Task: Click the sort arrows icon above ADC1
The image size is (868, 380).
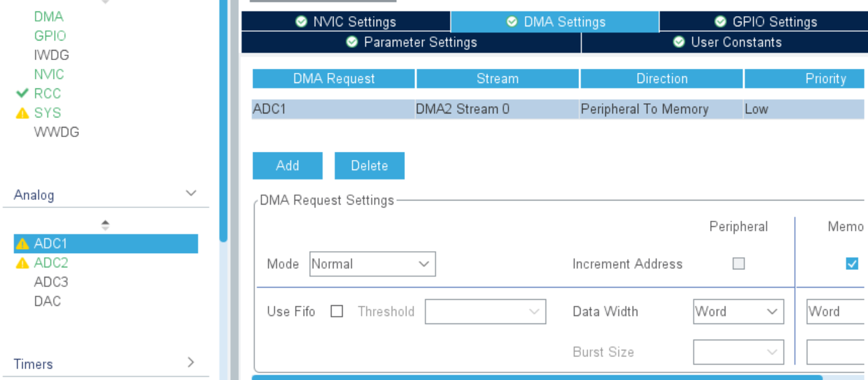Action: click(x=105, y=225)
